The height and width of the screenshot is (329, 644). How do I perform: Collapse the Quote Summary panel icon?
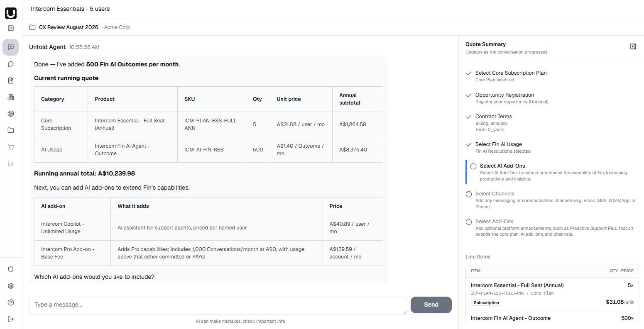(x=633, y=46)
